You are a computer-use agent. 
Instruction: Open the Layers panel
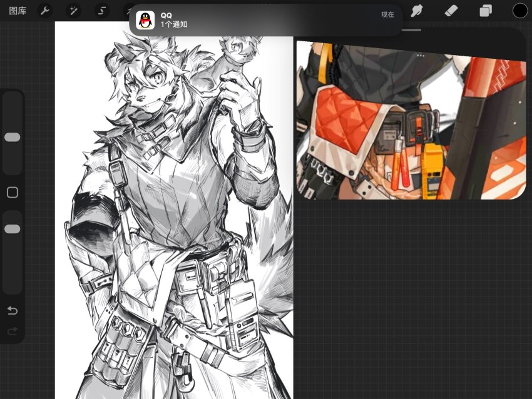tap(484, 10)
